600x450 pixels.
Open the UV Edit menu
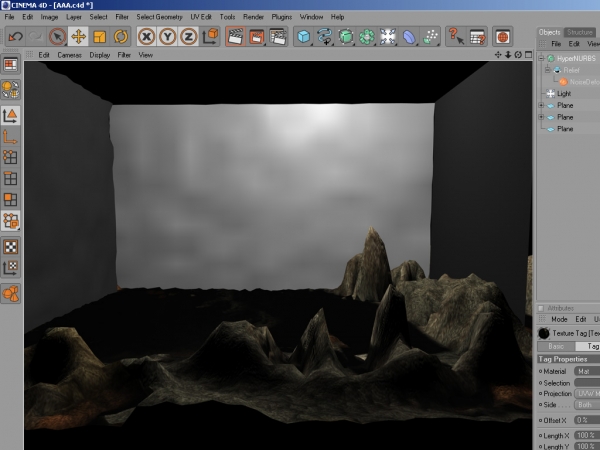[x=201, y=17]
